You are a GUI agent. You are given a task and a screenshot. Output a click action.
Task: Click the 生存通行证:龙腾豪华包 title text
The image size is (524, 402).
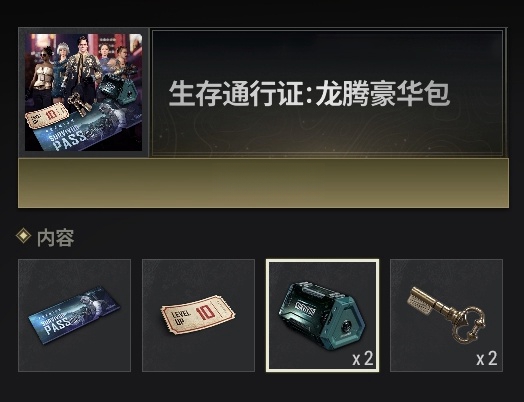[x=309, y=94]
